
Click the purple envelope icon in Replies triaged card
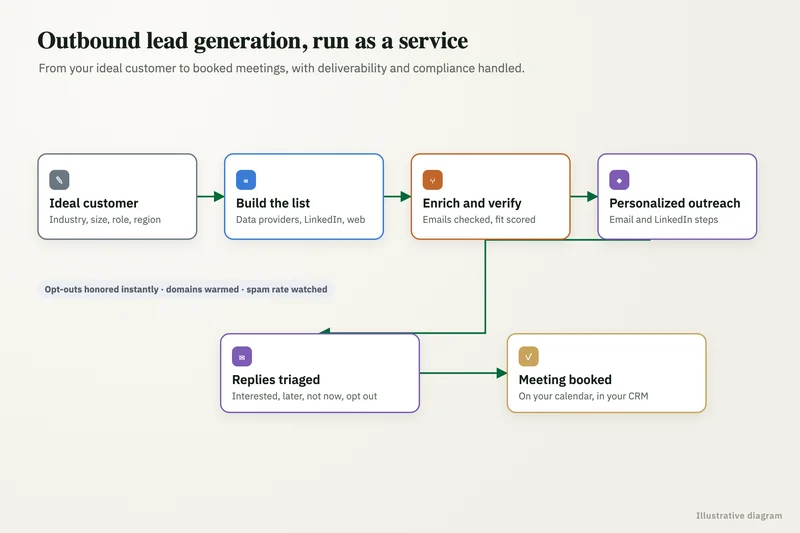(x=242, y=357)
